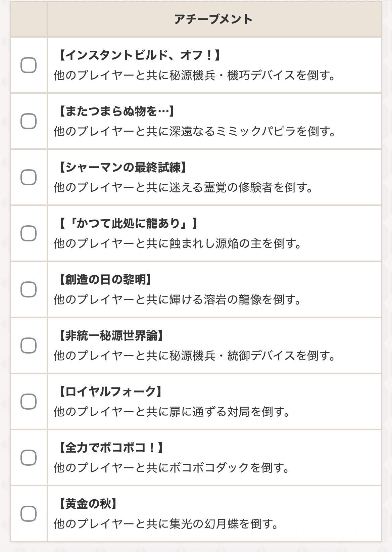Click the ボコボコダック description line
The image size is (392, 552).
(x=171, y=468)
